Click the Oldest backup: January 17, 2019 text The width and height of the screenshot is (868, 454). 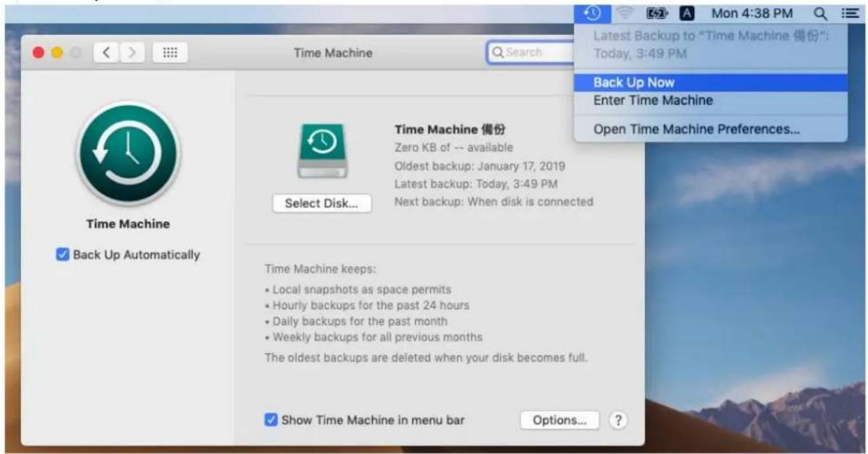click(x=479, y=166)
